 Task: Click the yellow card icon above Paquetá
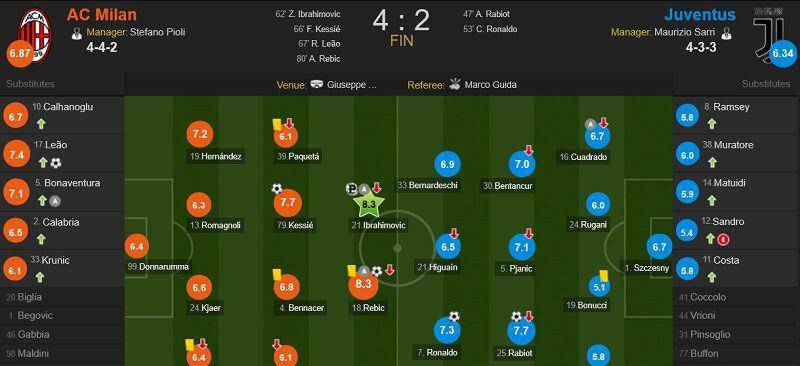(x=277, y=124)
